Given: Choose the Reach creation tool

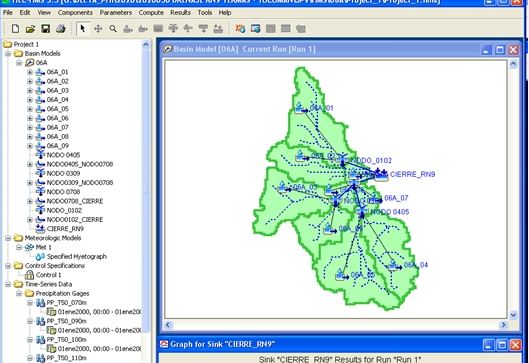Looking at the screenshot, I should pos(143,29).
